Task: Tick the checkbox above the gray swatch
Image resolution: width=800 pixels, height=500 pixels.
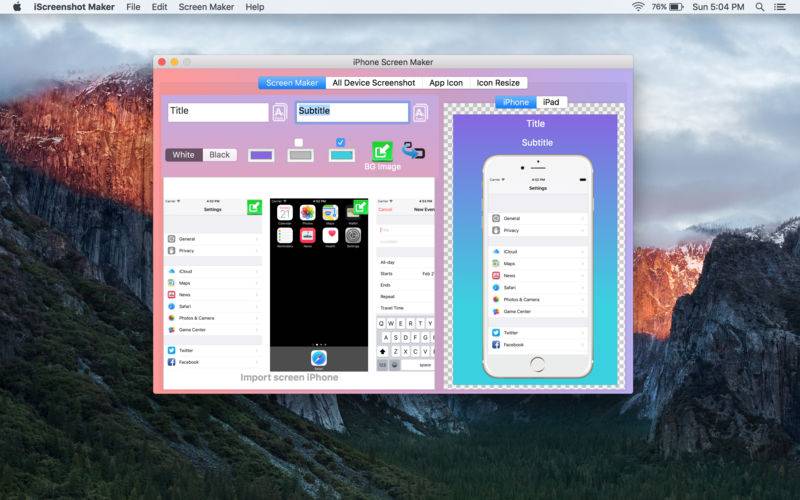Action: pos(299,142)
